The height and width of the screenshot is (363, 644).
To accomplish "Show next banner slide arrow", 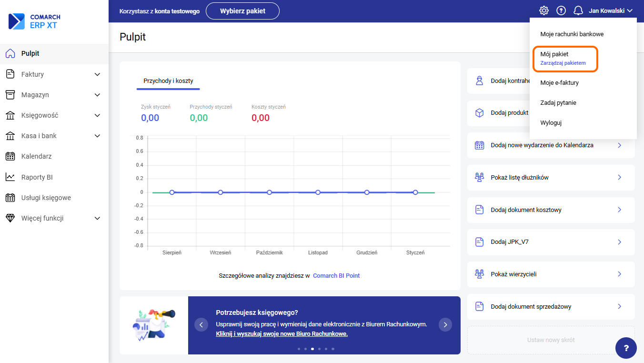I will point(445,325).
